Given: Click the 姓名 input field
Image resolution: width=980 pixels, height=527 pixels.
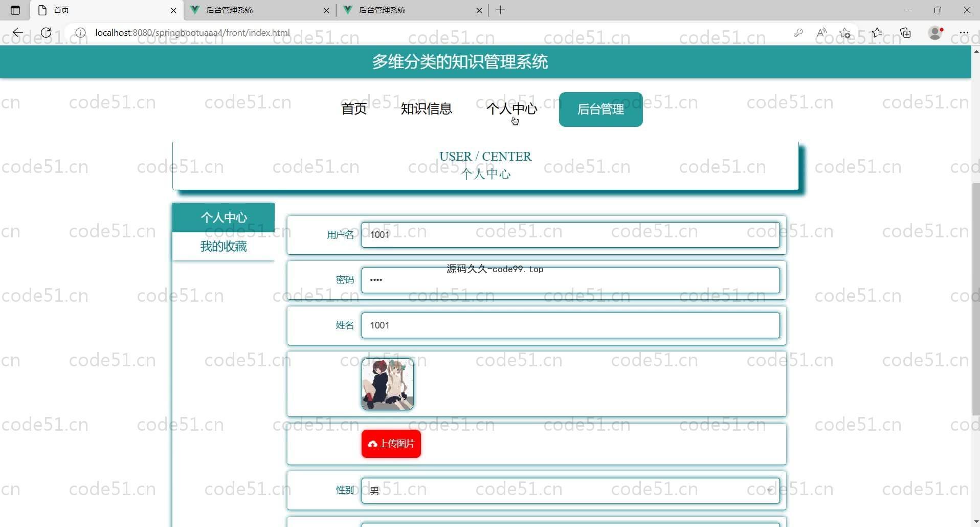Looking at the screenshot, I should (x=570, y=325).
